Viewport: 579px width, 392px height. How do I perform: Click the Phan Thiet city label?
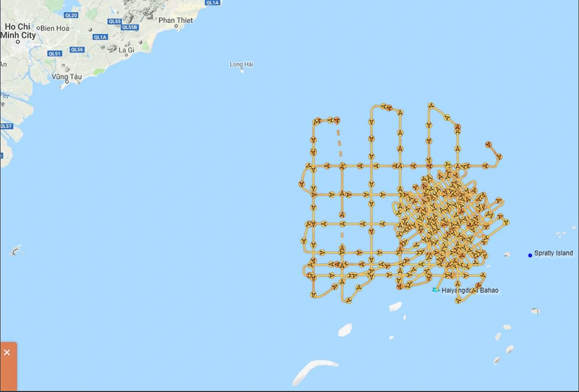pos(175,20)
